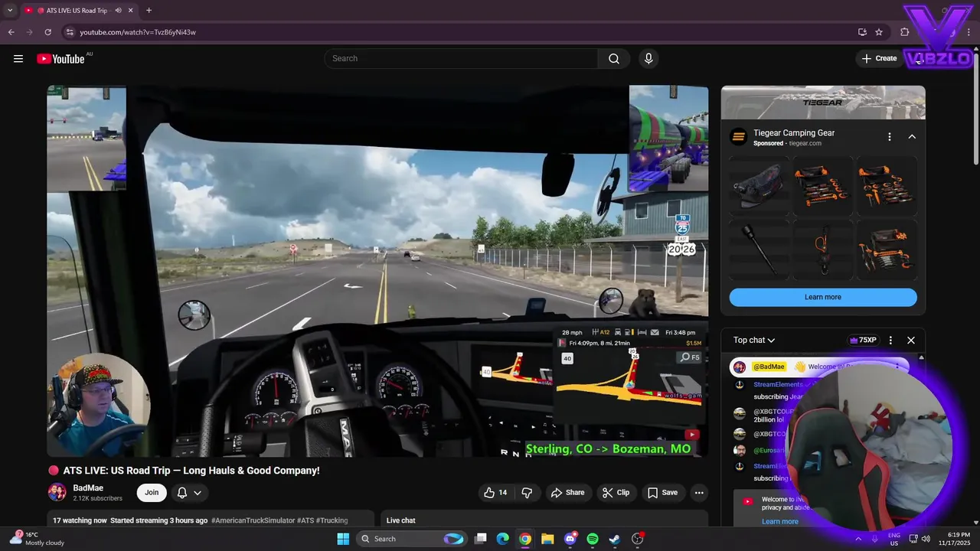
Task: Open a new browser tab
Action: click(149, 11)
